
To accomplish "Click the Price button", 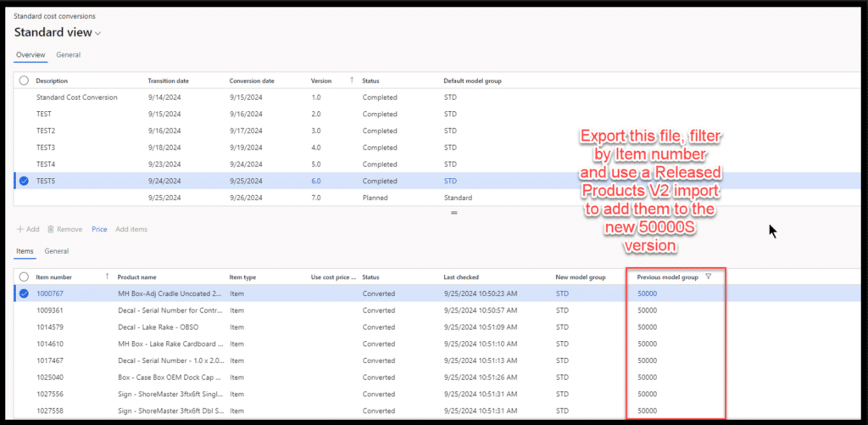I will point(99,229).
